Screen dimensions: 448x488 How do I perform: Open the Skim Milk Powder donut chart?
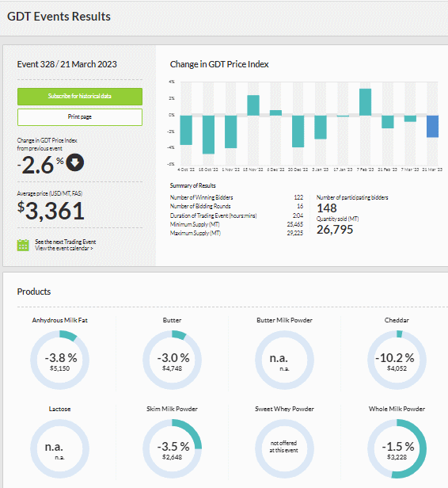[x=172, y=448]
